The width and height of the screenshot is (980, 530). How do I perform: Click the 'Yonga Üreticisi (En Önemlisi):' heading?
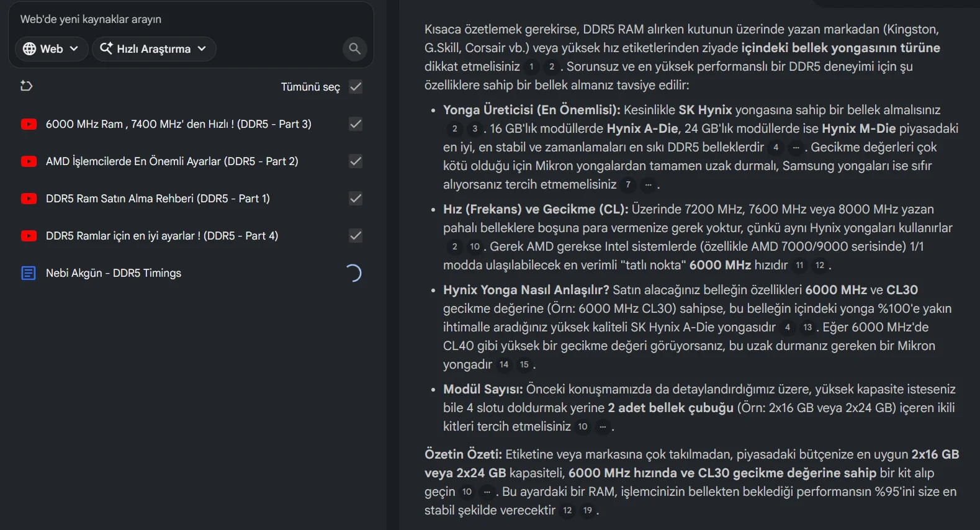532,110
